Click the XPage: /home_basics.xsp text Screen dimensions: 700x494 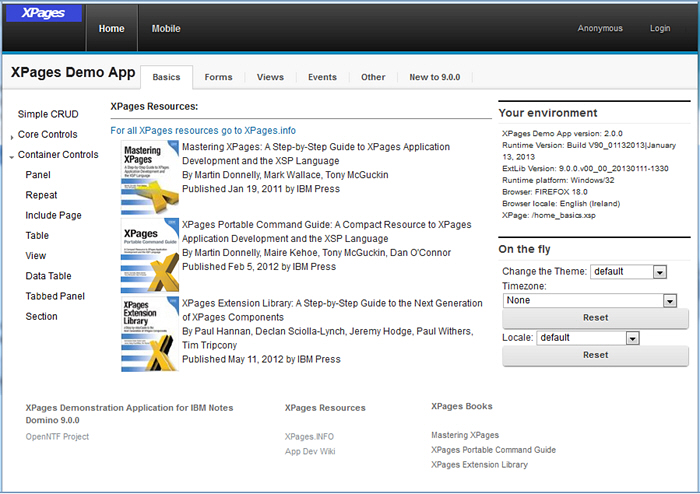549,215
